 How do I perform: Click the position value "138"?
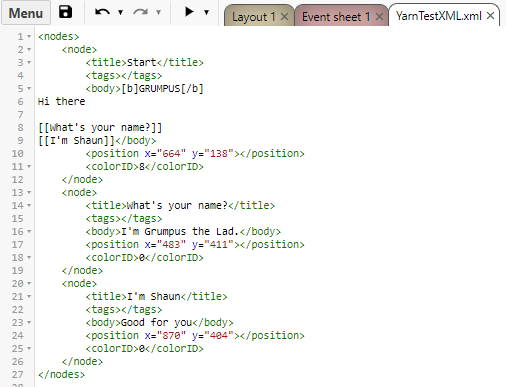[x=219, y=153]
